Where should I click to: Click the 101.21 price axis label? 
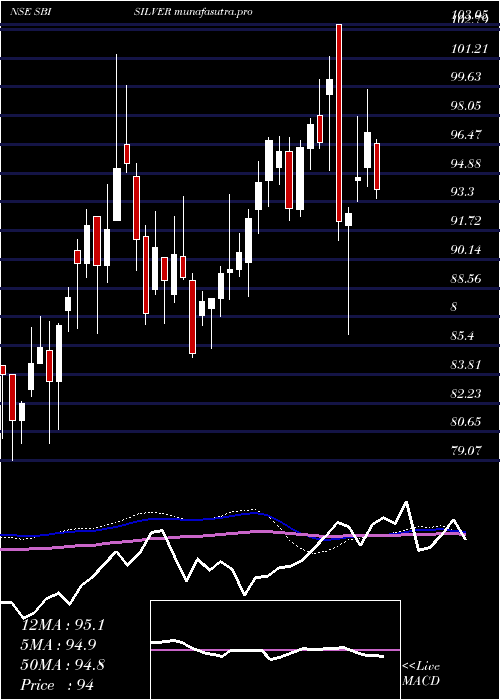click(469, 49)
